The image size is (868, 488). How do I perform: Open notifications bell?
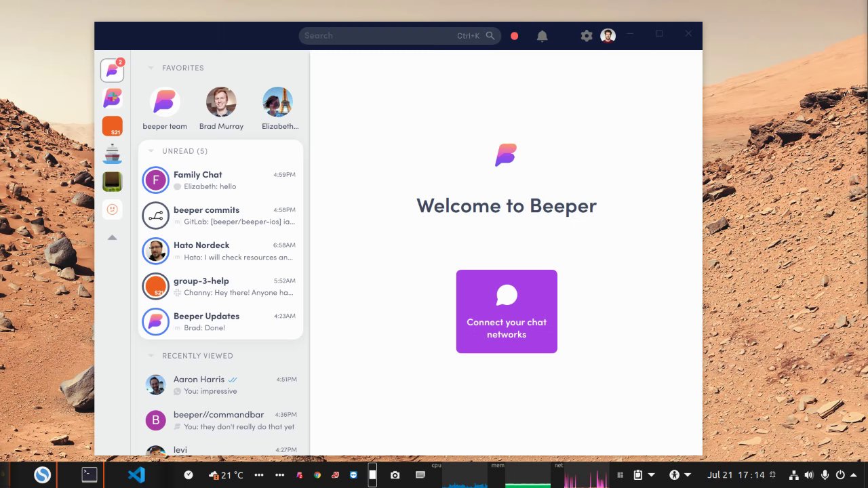542,36
